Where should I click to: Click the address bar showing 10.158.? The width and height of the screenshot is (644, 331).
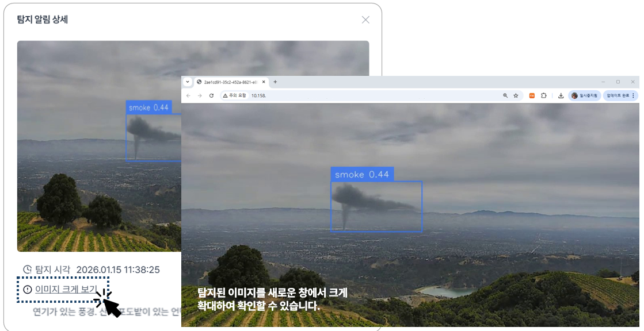point(345,95)
